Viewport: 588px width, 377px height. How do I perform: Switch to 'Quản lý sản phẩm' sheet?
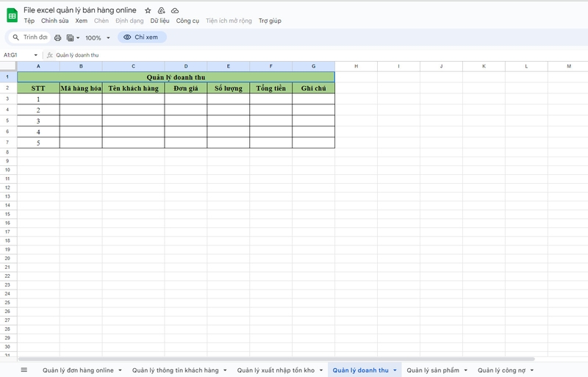(x=433, y=370)
